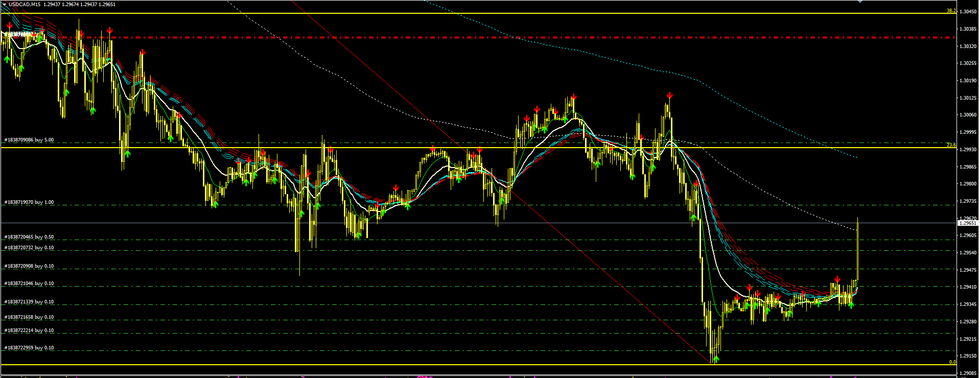Select order label #1838720465 buy 0.50

click(x=29, y=237)
